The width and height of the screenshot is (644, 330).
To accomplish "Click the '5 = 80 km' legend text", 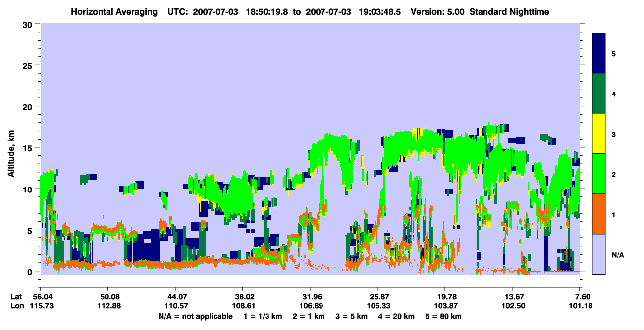I will [443, 316].
